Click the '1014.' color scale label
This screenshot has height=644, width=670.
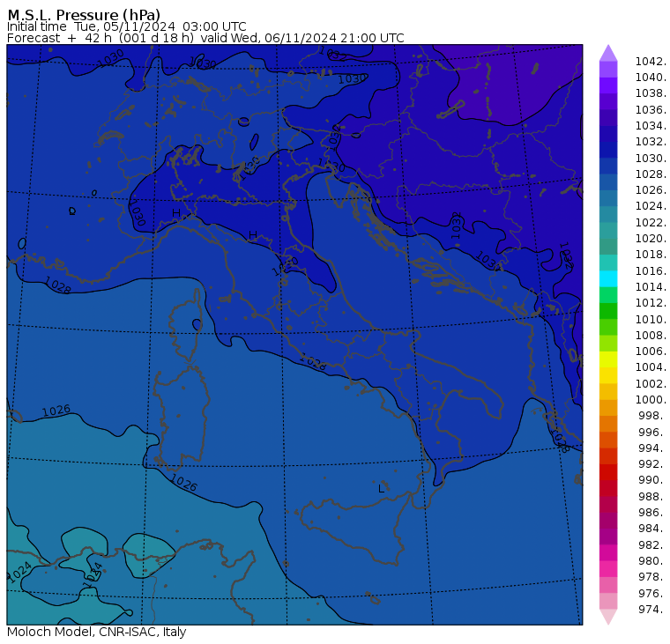pyautogui.click(x=651, y=287)
